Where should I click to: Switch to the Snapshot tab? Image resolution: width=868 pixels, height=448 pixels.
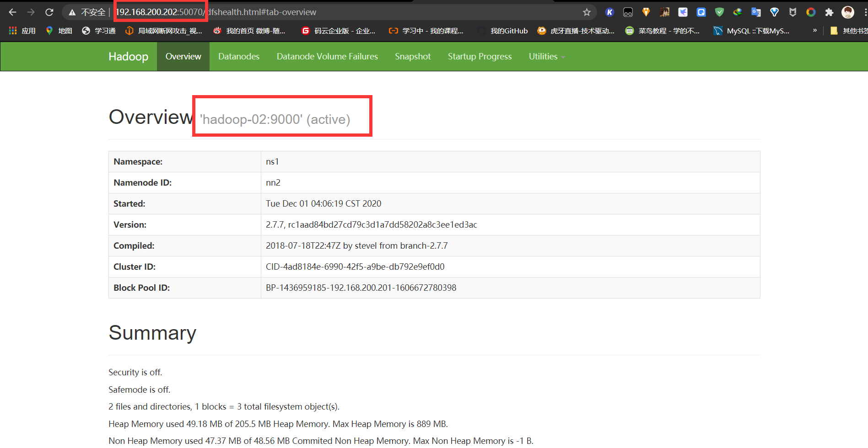(412, 56)
